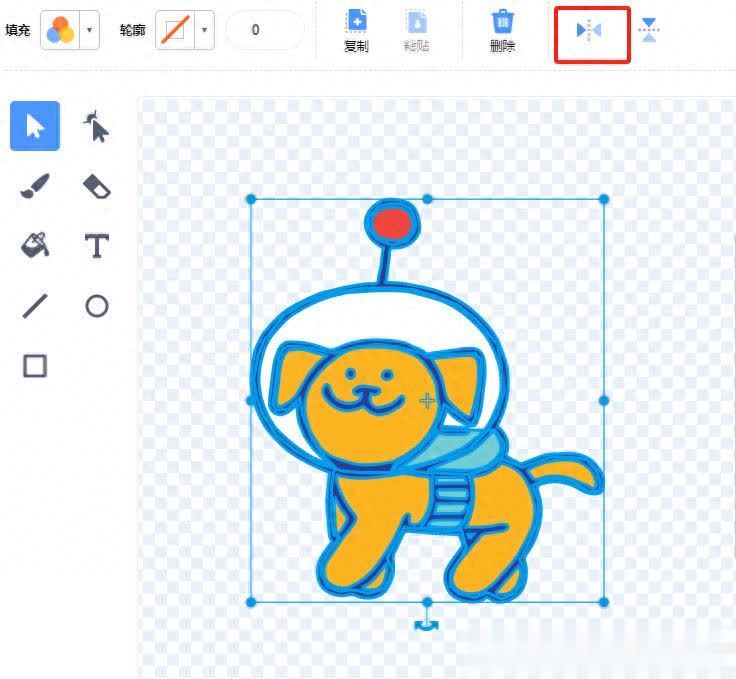Flip the selection horizontally
Image resolution: width=736 pixels, height=679 pixels.
point(590,31)
